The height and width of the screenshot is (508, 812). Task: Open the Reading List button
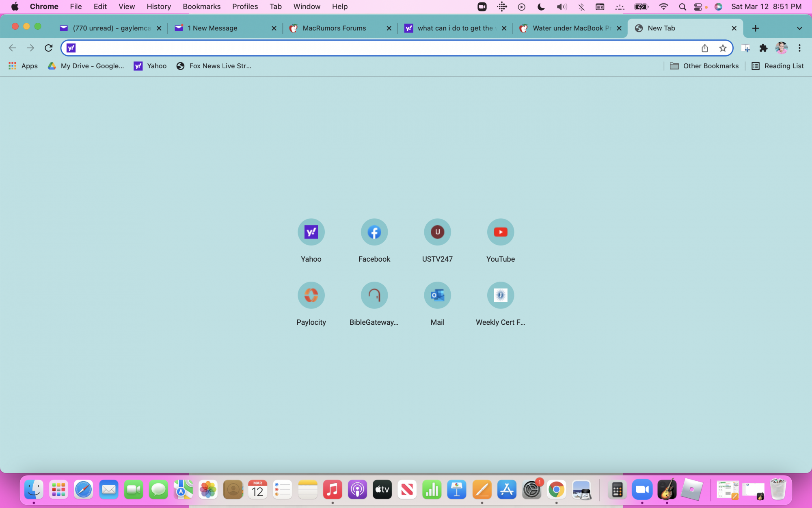tap(777, 66)
